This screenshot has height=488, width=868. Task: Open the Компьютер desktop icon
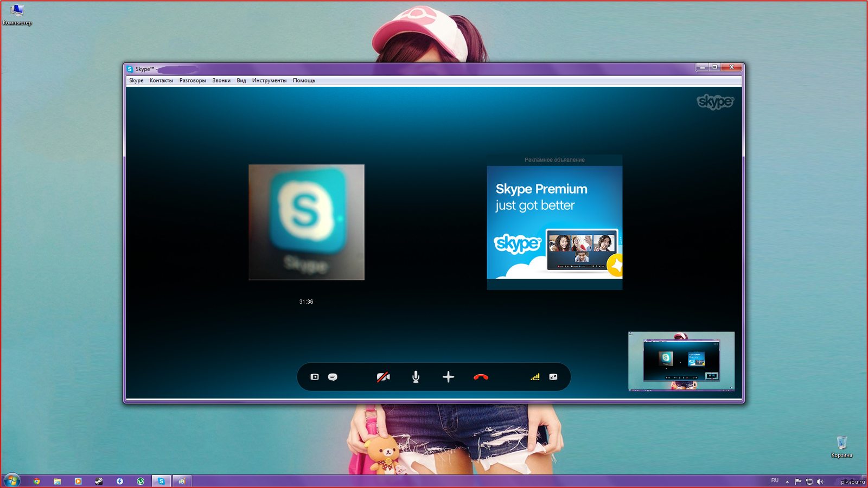click(17, 15)
